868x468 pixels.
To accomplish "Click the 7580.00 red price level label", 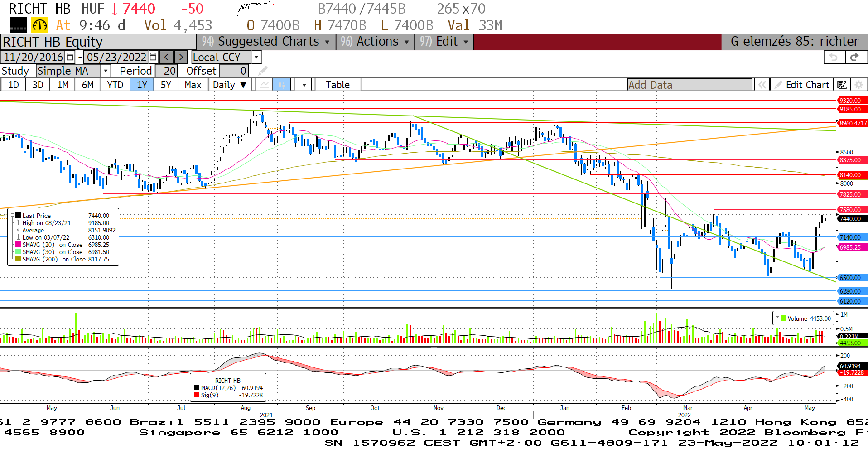I will [852, 210].
